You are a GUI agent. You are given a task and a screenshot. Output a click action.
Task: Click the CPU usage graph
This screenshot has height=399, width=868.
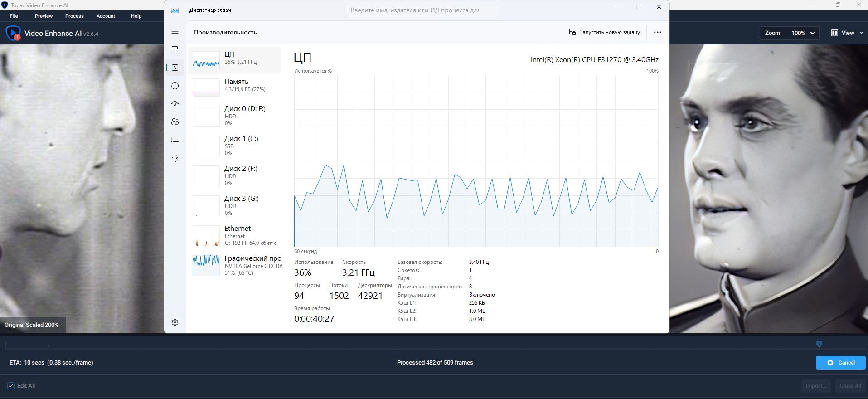click(476, 161)
